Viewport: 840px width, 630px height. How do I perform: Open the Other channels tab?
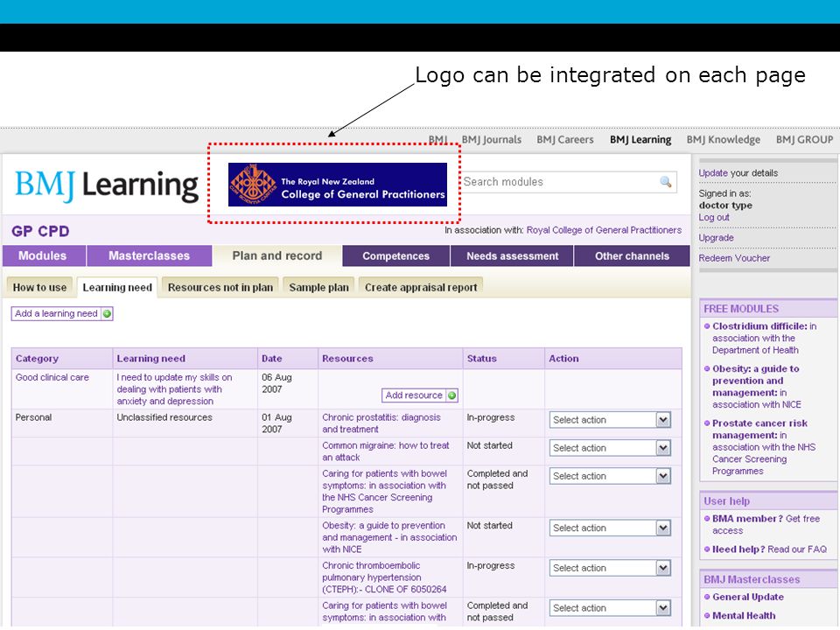click(x=632, y=255)
